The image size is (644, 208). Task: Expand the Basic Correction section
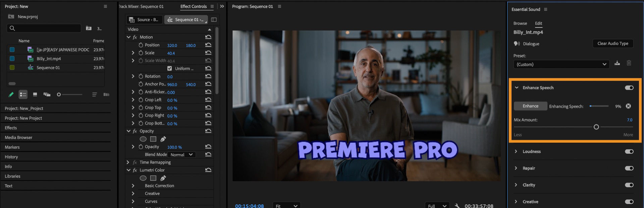(x=133, y=186)
